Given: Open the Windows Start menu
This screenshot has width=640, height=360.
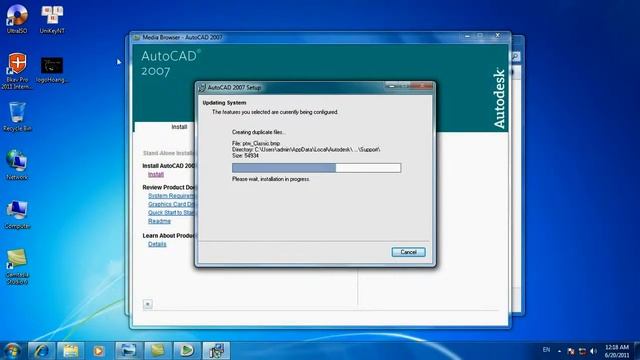Looking at the screenshot, I should 12,351.
